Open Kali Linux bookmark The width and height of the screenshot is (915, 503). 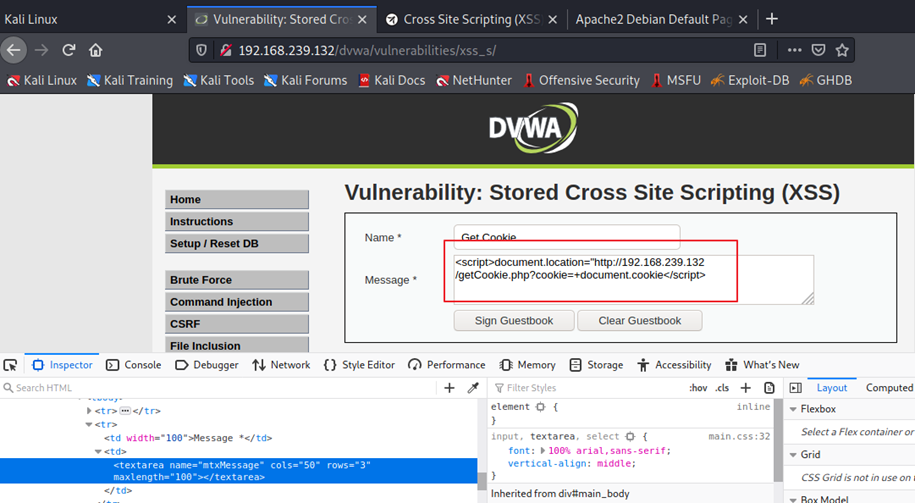(42, 81)
